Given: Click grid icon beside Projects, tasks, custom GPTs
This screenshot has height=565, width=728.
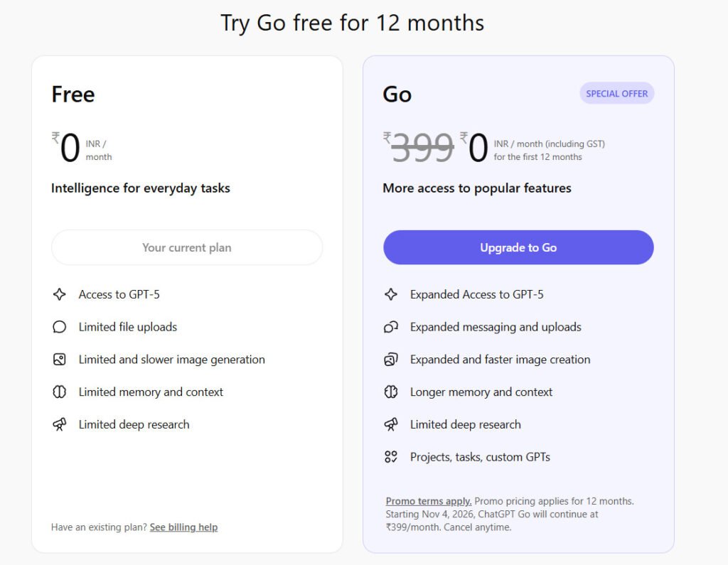Looking at the screenshot, I should tap(391, 457).
